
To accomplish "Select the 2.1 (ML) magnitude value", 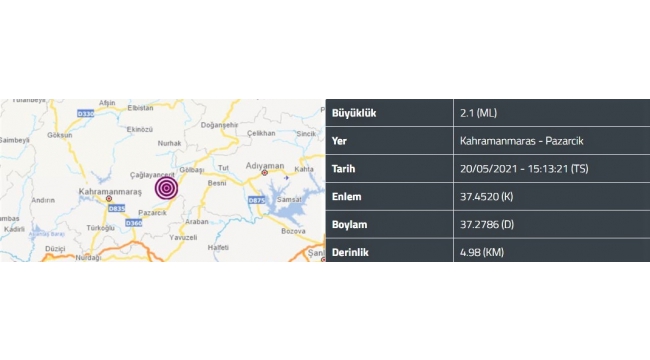I will (478, 113).
